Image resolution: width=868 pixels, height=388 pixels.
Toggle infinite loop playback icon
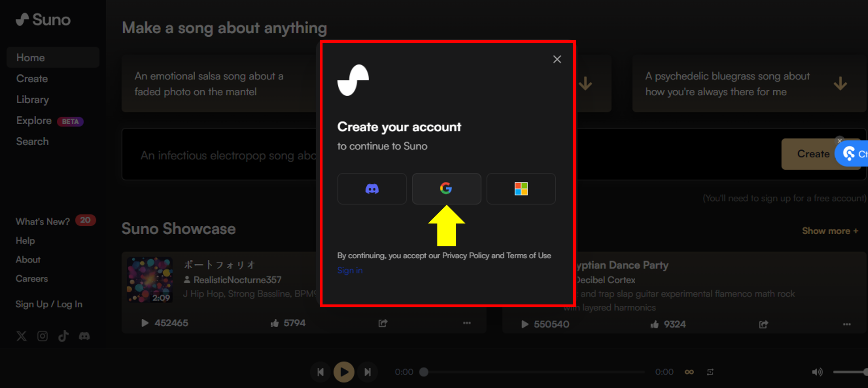(x=689, y=372)
